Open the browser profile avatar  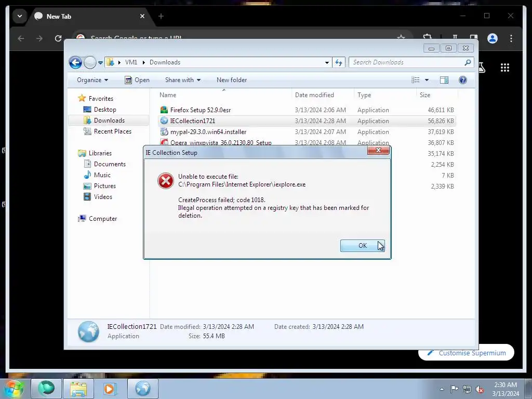(x=493, y=38)
